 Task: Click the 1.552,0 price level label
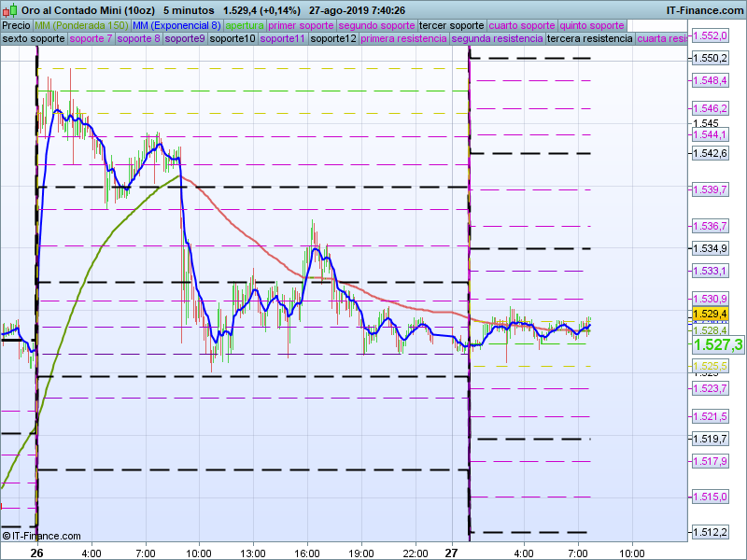[x=710, y=35]
